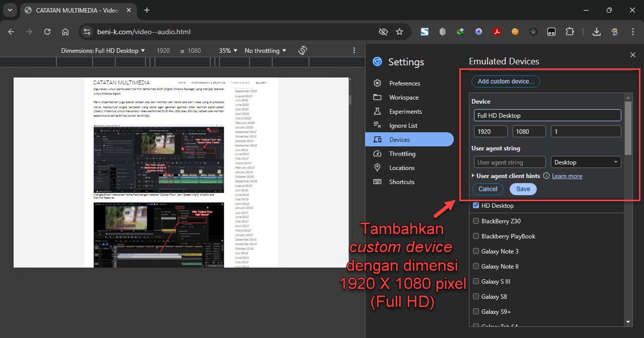This screenshot has height=338, width=644.
Task: Enable the Blackberry PlayBook device checkbox
Action: 476,236
